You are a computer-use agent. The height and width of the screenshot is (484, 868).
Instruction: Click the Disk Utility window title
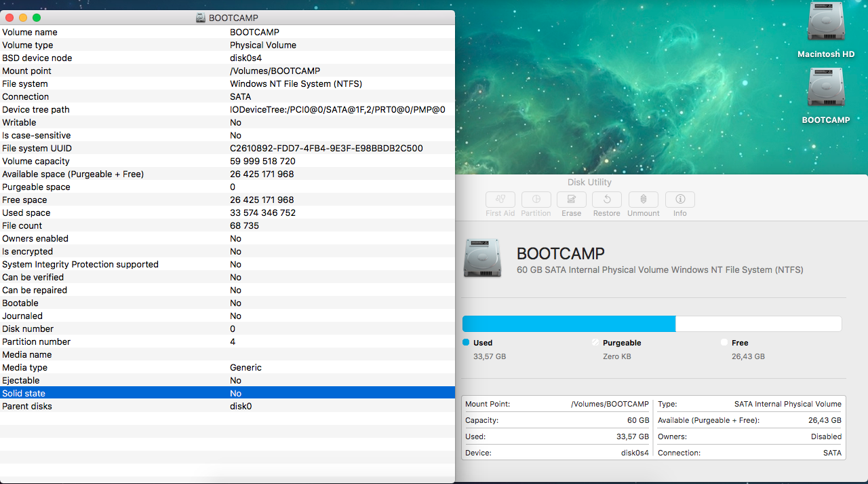(589, 182)
